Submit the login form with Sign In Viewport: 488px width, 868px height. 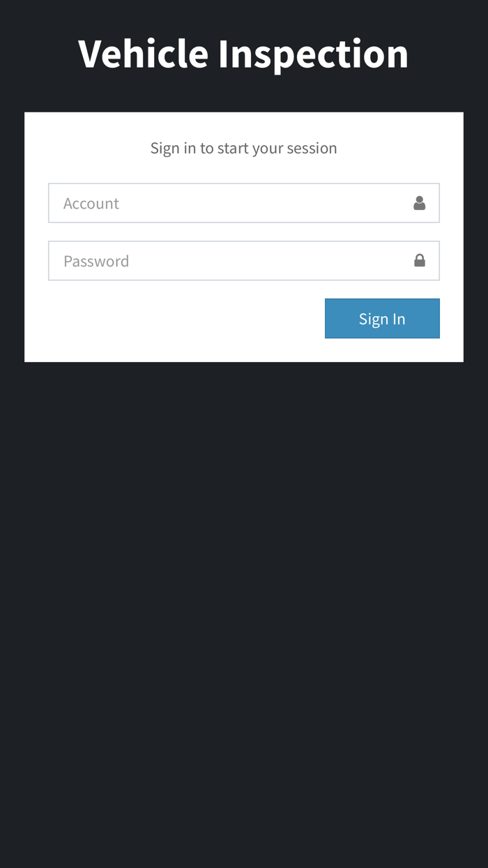tap(382, 318)
